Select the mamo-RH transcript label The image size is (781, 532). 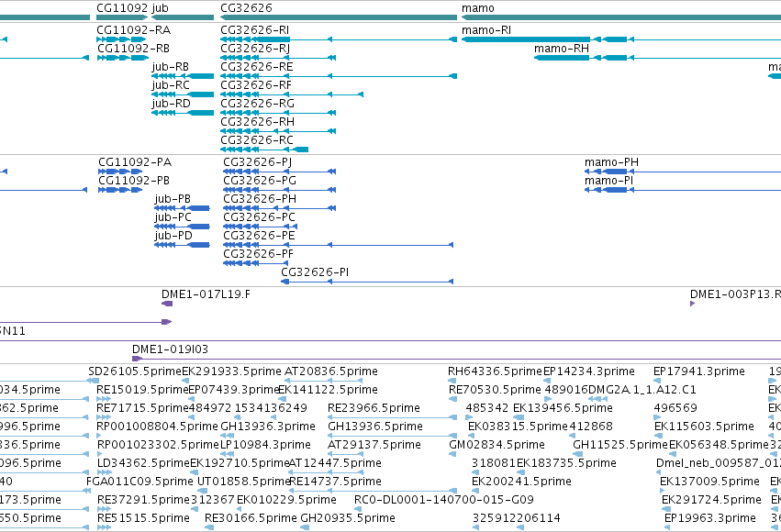tap(562, 49)
